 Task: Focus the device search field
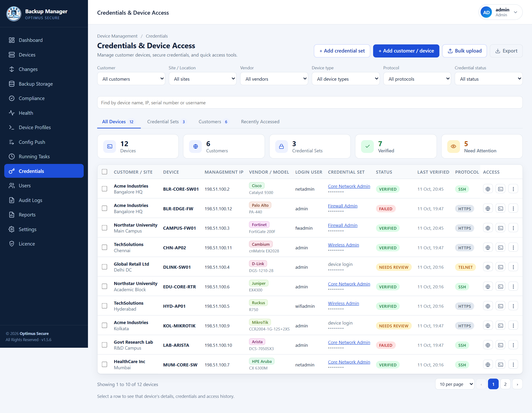(x=310, y=103)
